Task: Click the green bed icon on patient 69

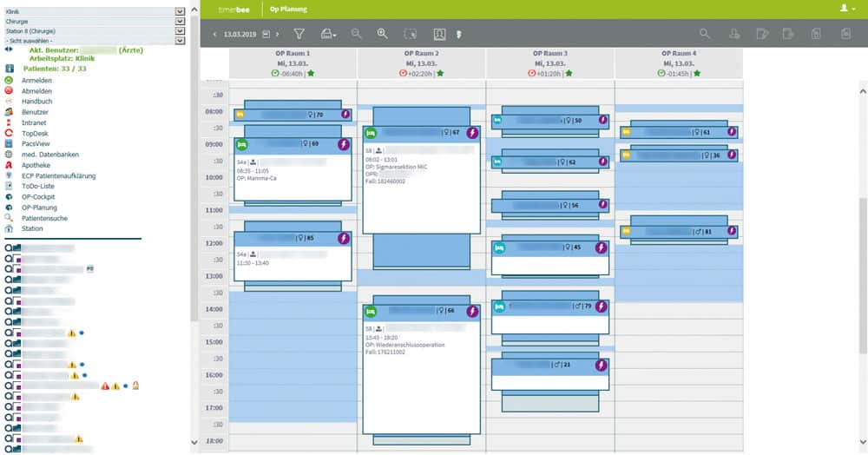Action: point(242,144)
